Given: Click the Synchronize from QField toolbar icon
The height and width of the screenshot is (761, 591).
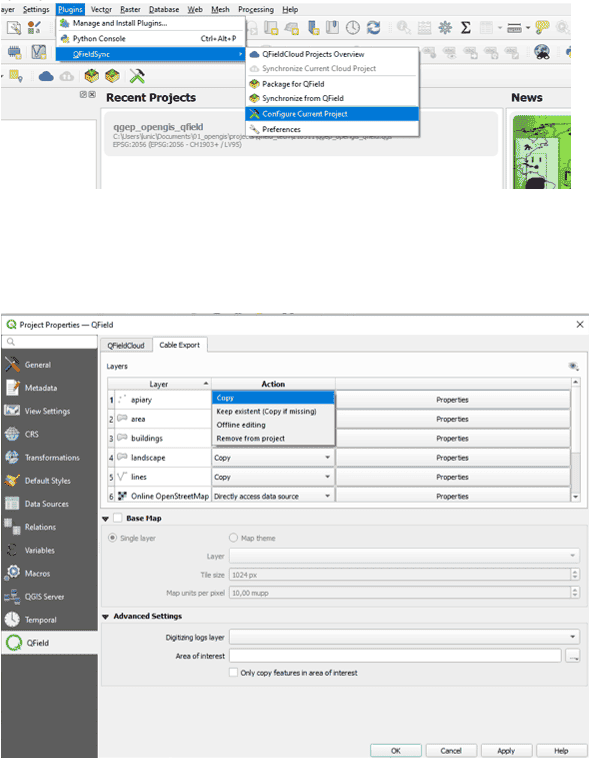Looking at the screenshot, I should click(112, 76).
